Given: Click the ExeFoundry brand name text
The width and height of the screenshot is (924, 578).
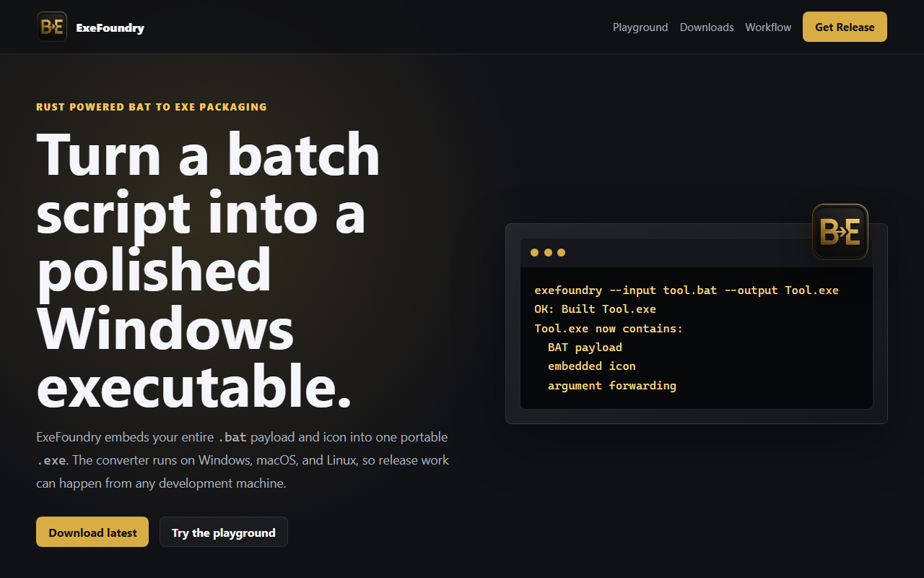Looking at the screenshot, I should click(110, 27).
